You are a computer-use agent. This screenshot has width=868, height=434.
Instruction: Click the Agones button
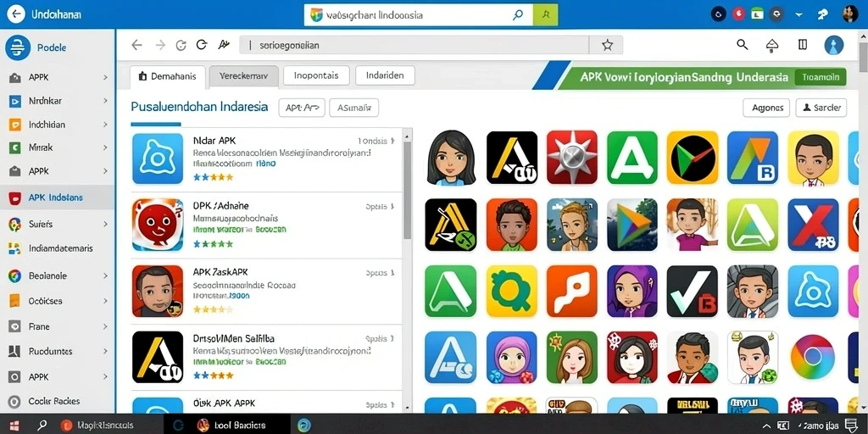click(x=766, y=108)
